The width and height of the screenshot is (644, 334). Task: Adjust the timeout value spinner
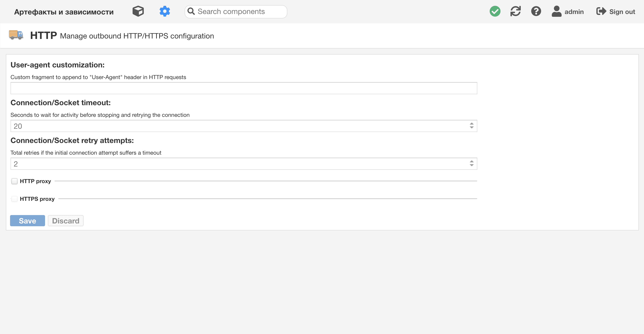tap(471, 126)
